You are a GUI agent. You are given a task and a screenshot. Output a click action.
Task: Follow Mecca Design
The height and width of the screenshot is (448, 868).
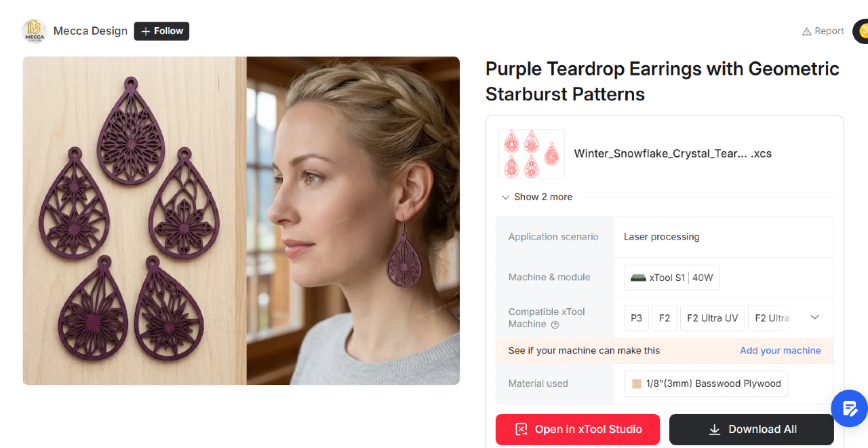click(x=161, y=31)
